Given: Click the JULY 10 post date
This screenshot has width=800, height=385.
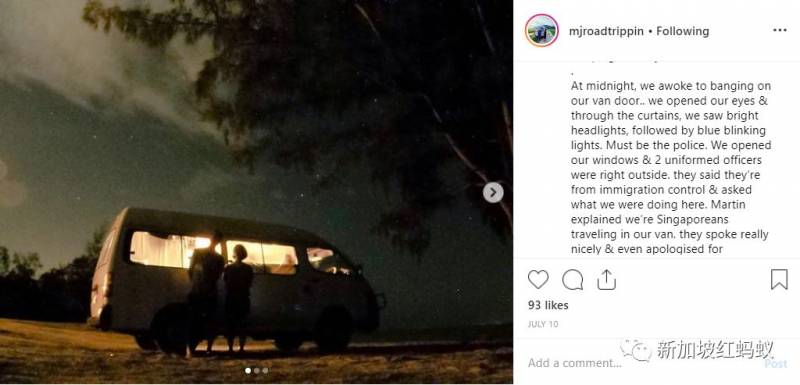Looking at the screenshot, I should (x=543, y=324).
